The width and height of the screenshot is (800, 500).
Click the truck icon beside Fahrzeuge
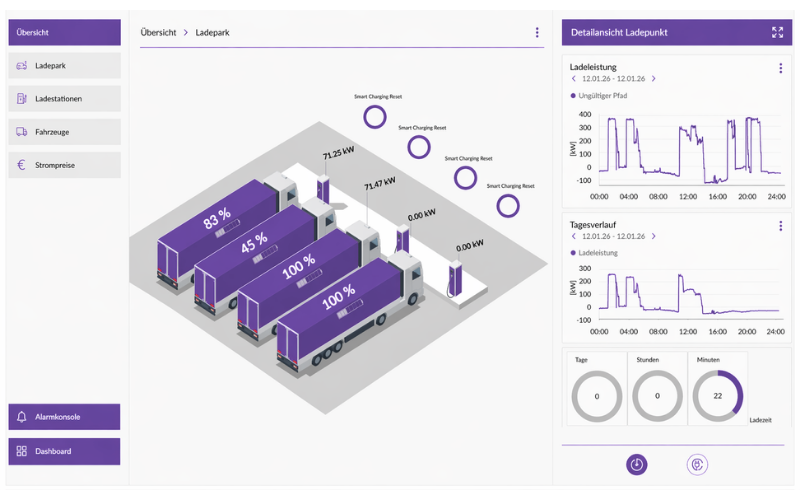(21, 132)
